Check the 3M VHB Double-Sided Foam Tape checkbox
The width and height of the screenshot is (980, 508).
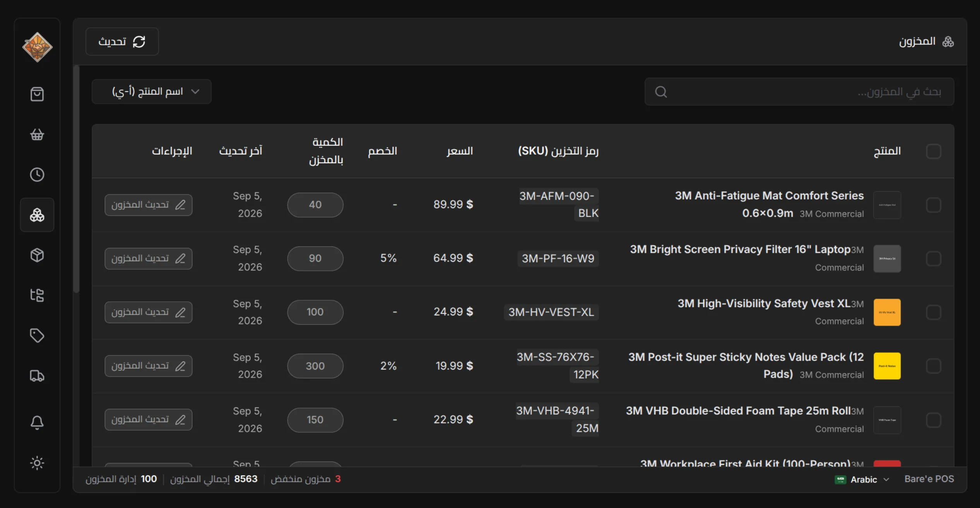click(933, 420)
